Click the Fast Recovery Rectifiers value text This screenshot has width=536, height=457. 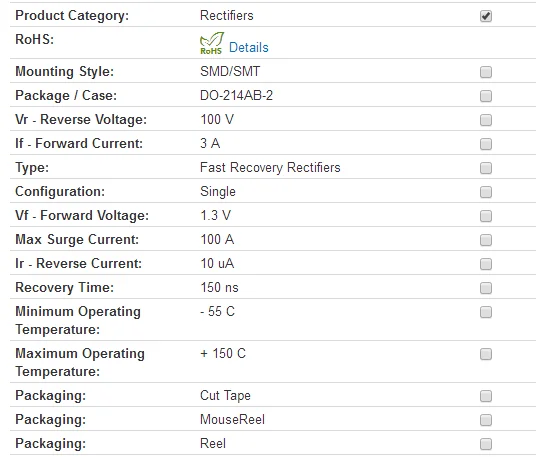[x=270, y=167]
